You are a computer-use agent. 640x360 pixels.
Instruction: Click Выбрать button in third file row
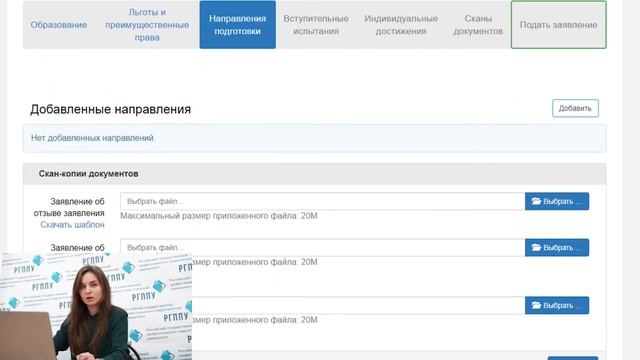point(557,305)
